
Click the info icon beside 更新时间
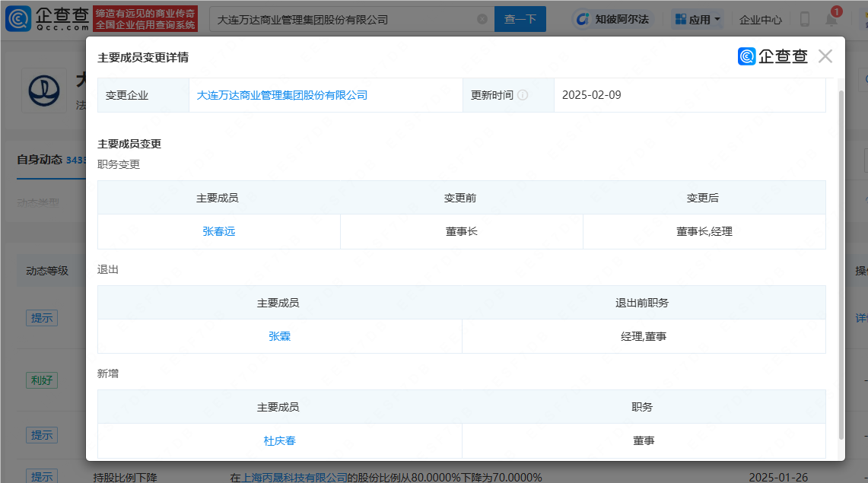pos(523,96)
